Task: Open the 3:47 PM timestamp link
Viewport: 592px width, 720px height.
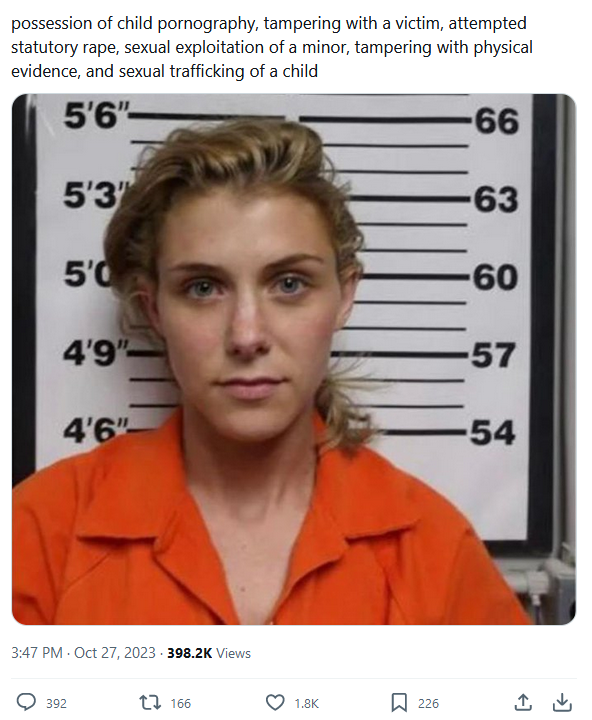Action: 37,652
